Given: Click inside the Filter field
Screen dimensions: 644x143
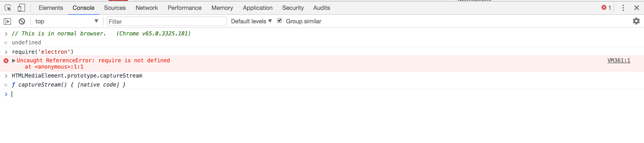Looking at the screenshot, I should pos(167,21).
